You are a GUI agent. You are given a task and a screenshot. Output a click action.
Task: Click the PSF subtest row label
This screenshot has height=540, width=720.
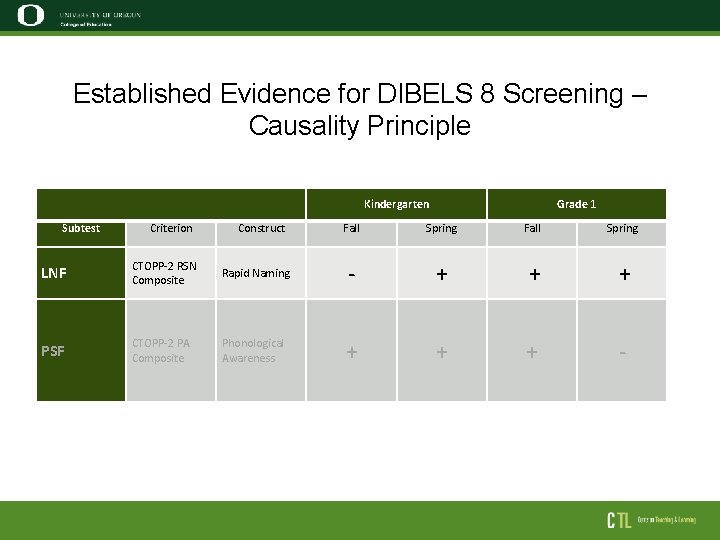(x=81, y=350)
